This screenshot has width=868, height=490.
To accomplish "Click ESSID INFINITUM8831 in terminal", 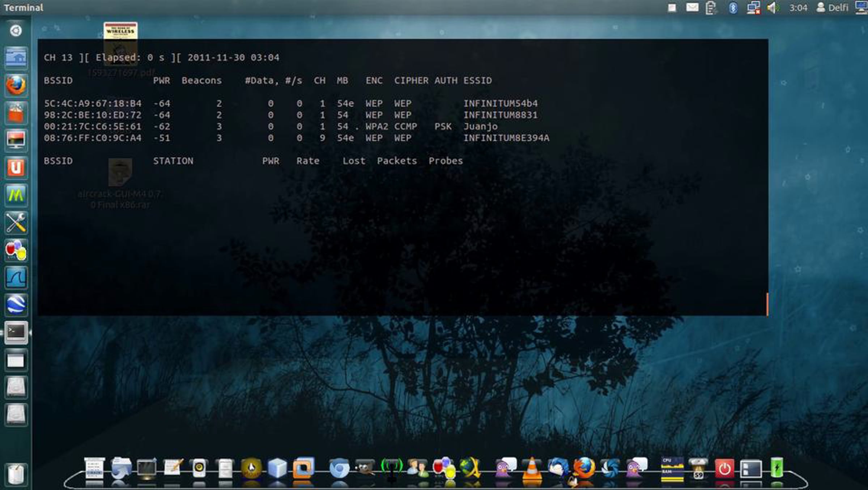I will pos(501,115).
